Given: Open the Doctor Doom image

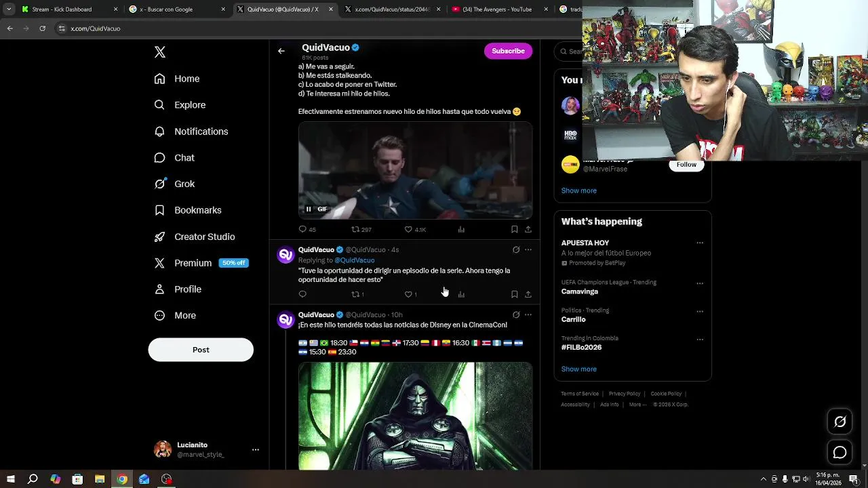Looking at the screenshot, I should 415,416.
